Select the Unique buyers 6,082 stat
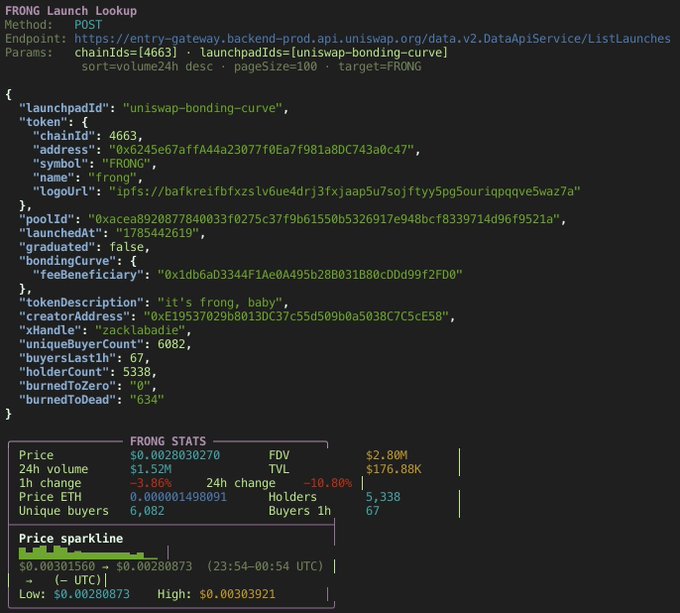The image size is (680, 613). (147, 510)
